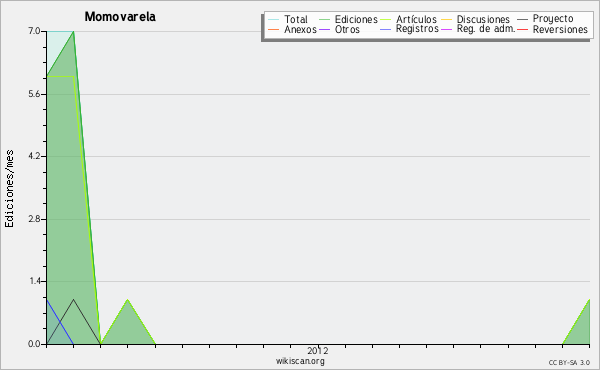Click the y-axis label '4.2'
This screenshot has height=370, width=600.
pyautogui.click(x=34, y=156)
